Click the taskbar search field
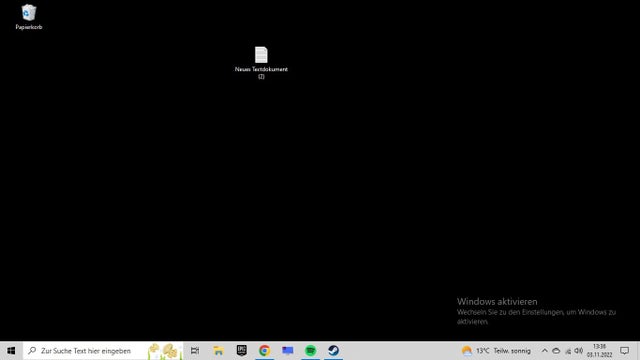 pyautogui.click(x=103, y=351)
